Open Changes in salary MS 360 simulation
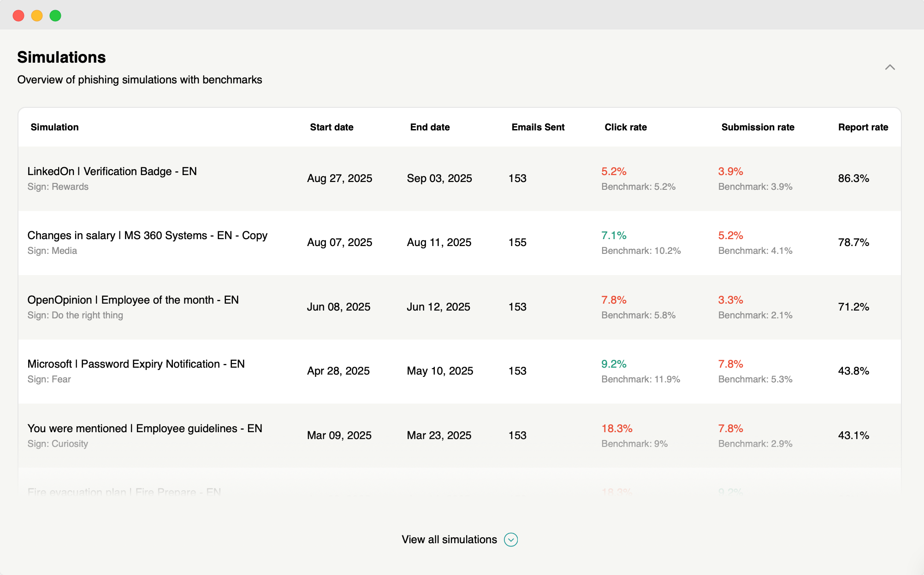924x575 pixels. [x=147, y=235]
